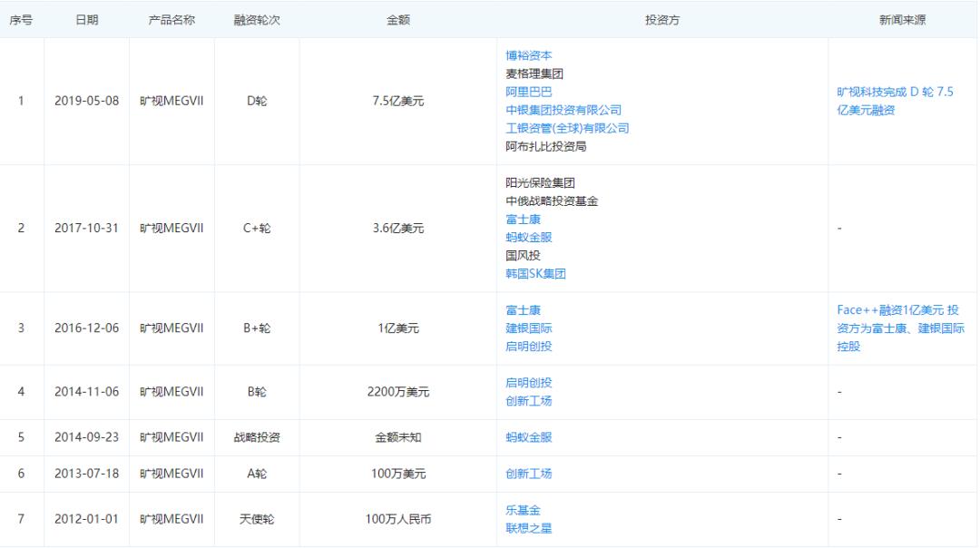The width and height of the screenshot is (980, 548).
Task: Click 旷视MEGVII in the 天使轮 row
Action: click(171, 519)
